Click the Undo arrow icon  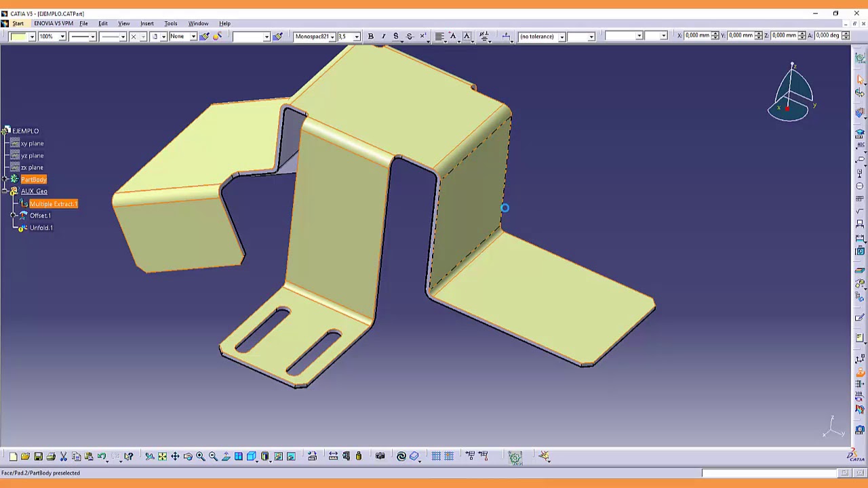[102, 456]
